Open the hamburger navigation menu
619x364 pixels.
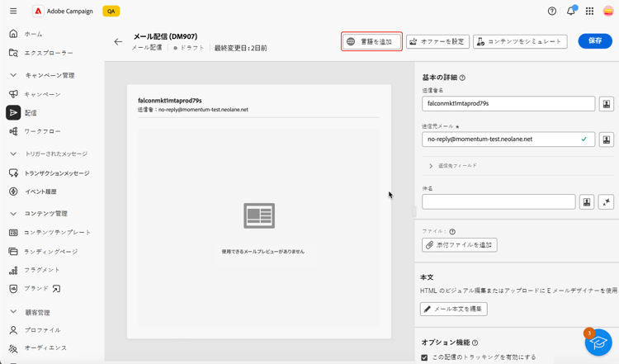point(13,11)
